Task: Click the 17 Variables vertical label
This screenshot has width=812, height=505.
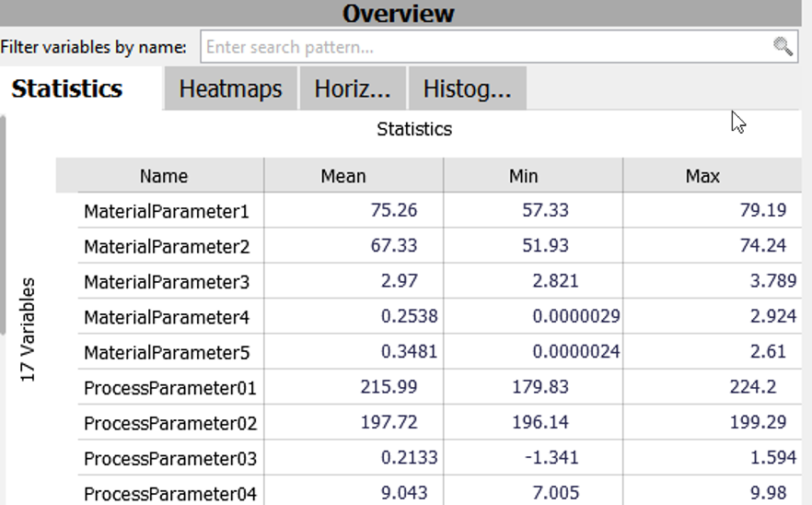Action: pos(29,329)
